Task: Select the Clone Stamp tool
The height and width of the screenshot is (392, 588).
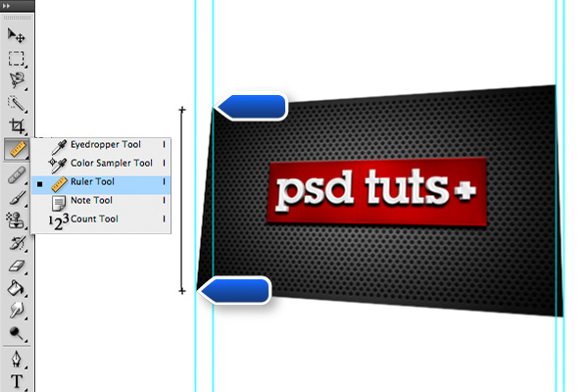Action: 16,220
